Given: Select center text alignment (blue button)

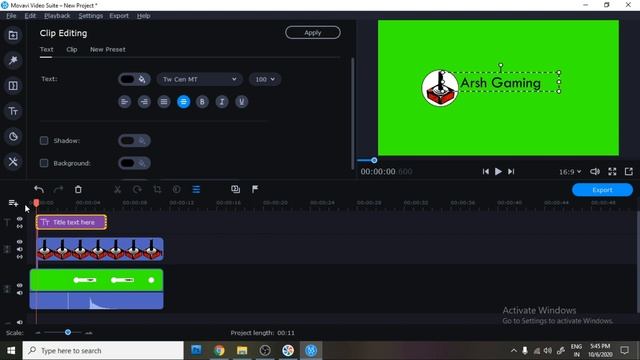Looking at the screenshot, I should point(183,102).
